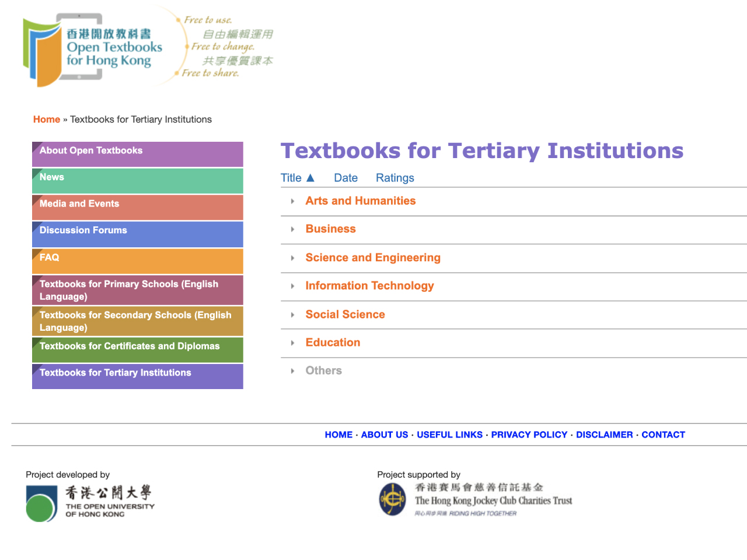The height and width of the screenshot is (560, 747).
Task: Open the DISCLAIMER footer link
Action: (604, 435)
